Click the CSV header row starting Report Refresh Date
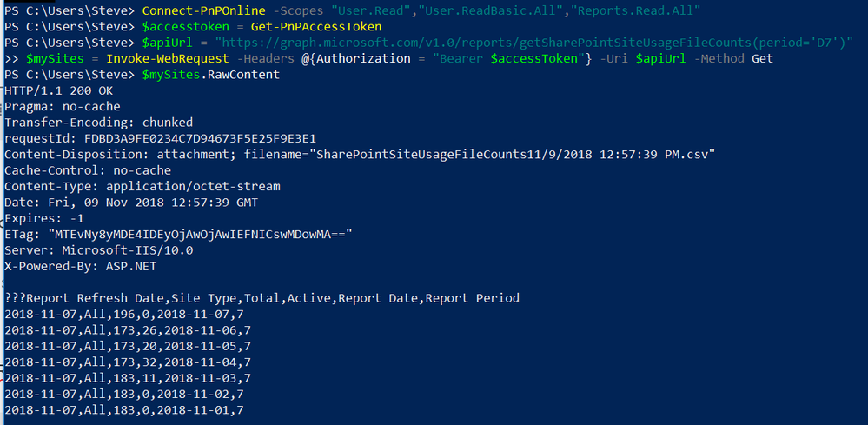This screenshot has width=868, height=425. [262, 298]
